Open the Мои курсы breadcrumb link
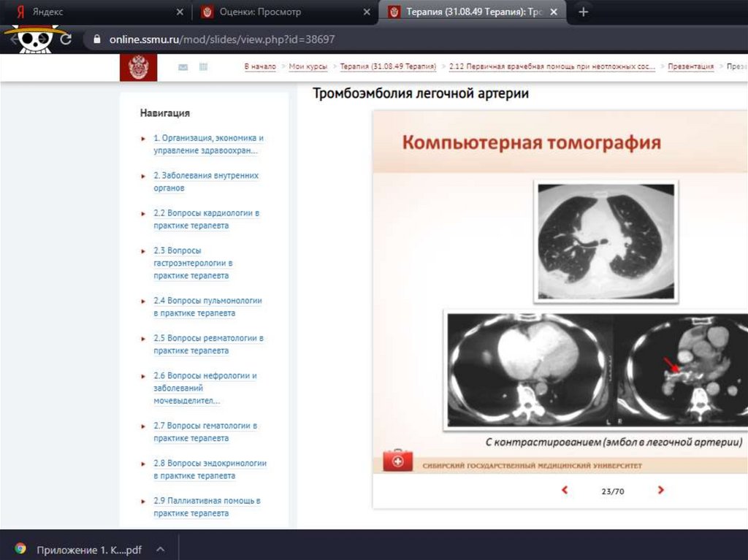Screen dimensions: 748x560 click(x=308, y=66)
